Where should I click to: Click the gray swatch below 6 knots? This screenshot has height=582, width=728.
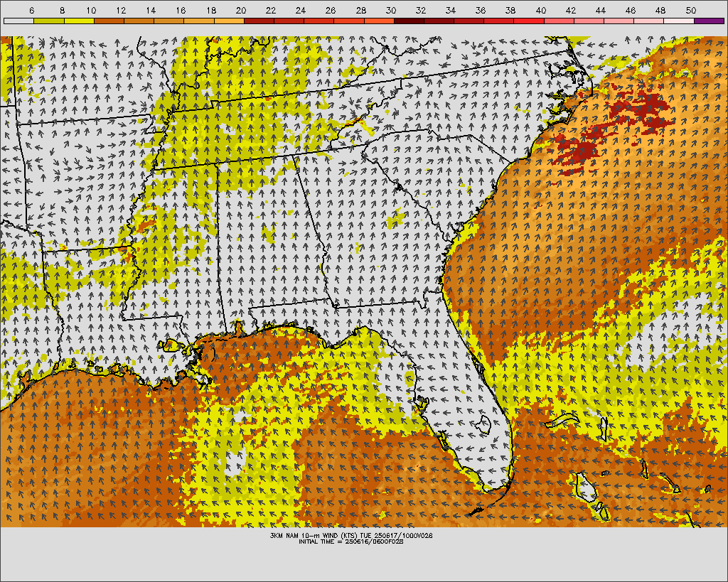(18, 21)
